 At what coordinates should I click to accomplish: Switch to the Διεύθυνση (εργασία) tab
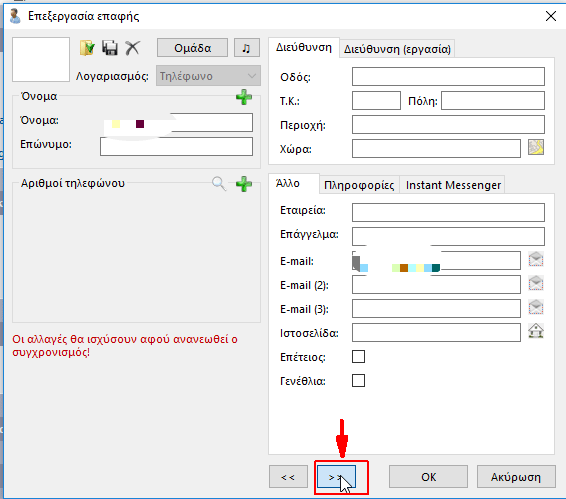pos(397,49)
